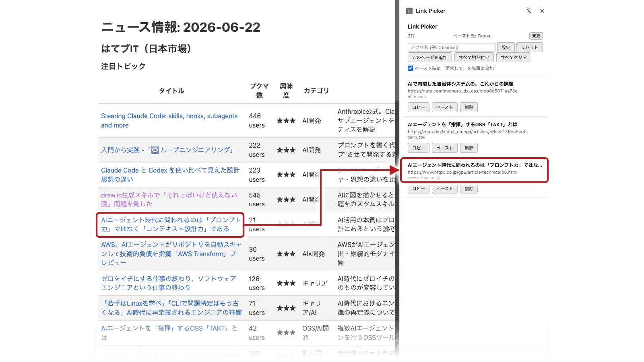Click the リセット button
Viewport: 644px width, 362px height.
tap(530, 47)
